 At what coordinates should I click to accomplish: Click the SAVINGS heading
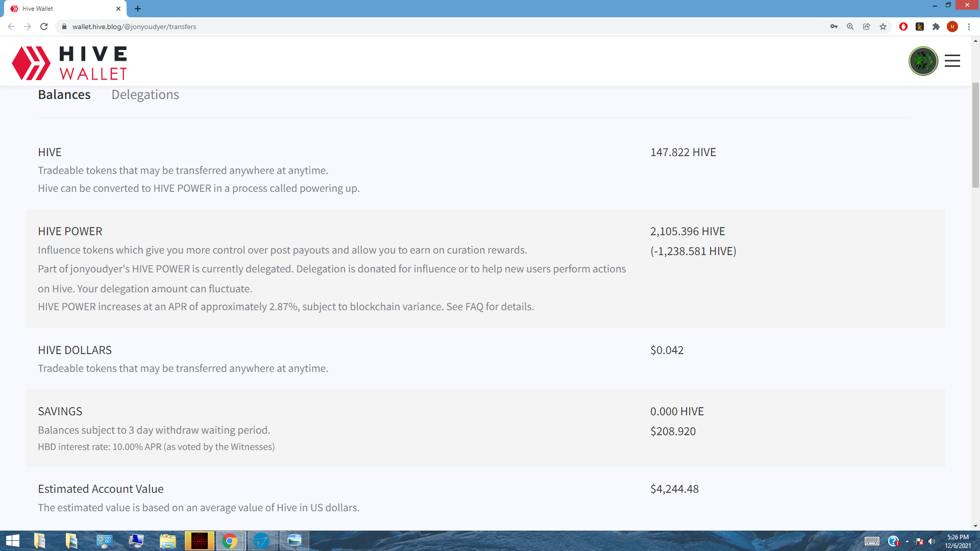coord(60,412)
